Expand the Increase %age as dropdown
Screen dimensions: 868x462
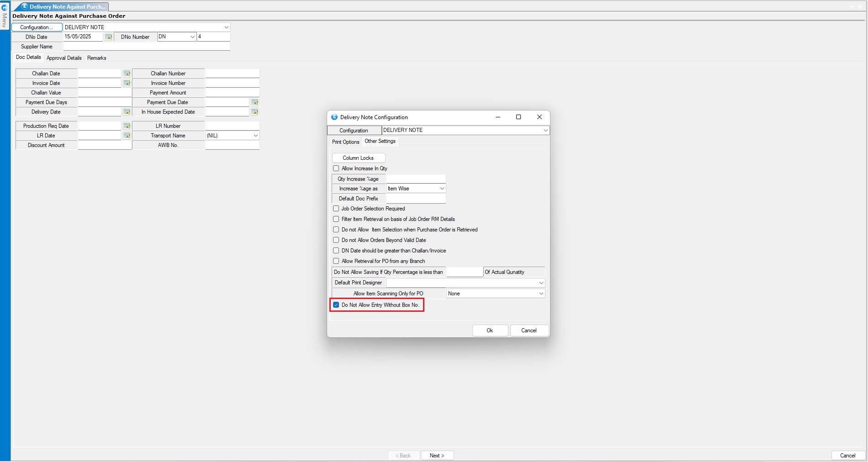coord(442,189)
